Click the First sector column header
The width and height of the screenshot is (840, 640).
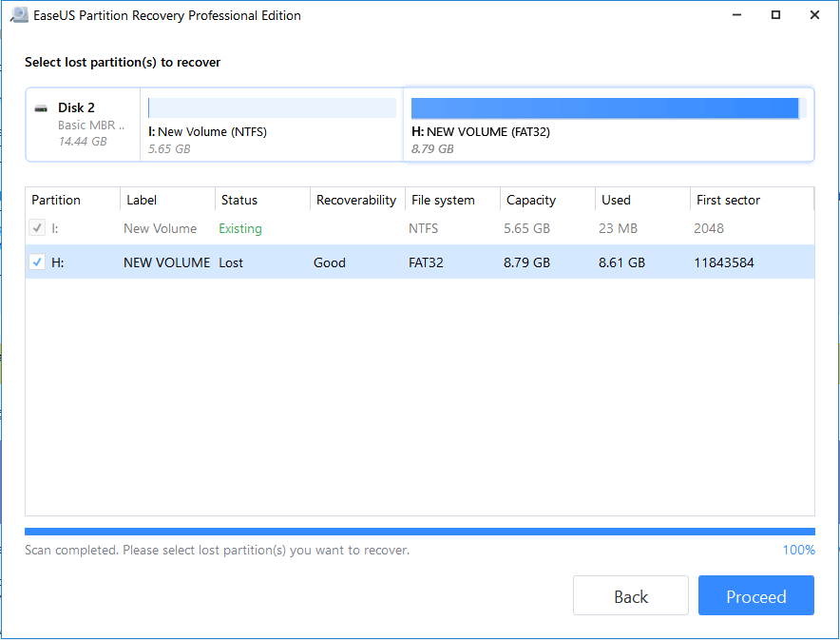click(x=728, y=200)
